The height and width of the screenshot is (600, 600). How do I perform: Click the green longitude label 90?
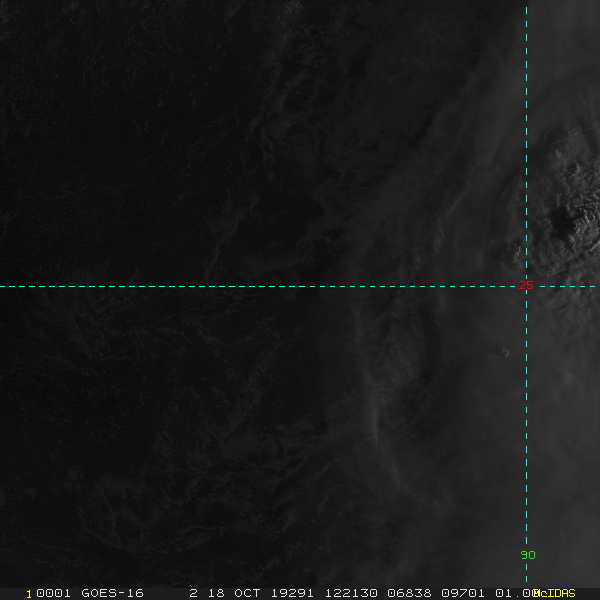[528, 555]
